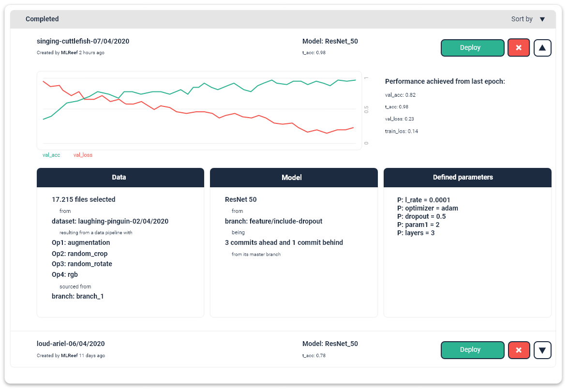The image size is (568, 392).
Task: Open the Sort by dropdown
Action: click(529, 19)
